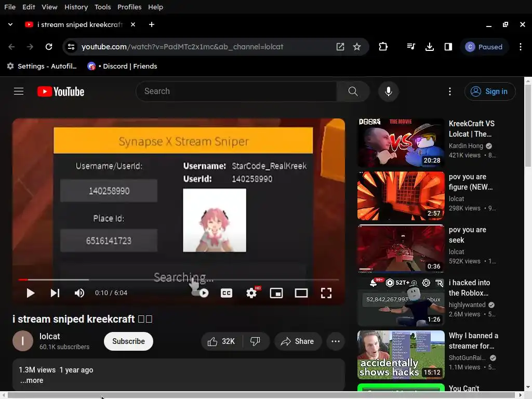Open the History menu

[76, 7]
